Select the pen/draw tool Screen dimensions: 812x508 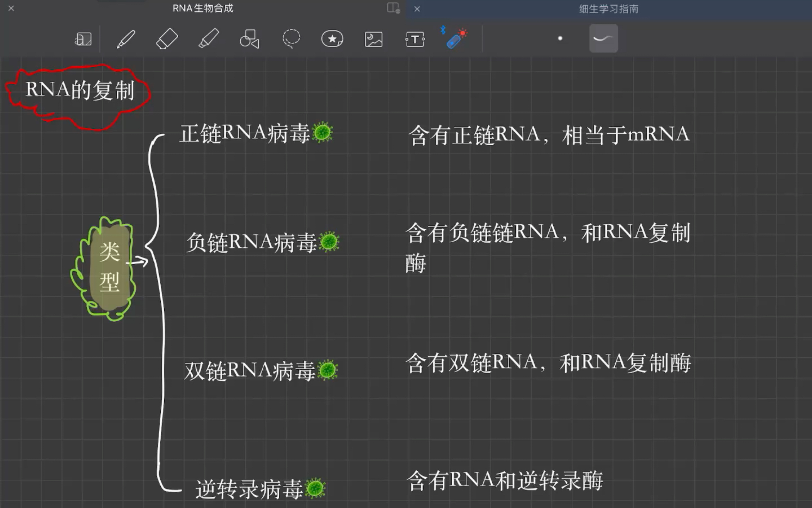(125, 38)
